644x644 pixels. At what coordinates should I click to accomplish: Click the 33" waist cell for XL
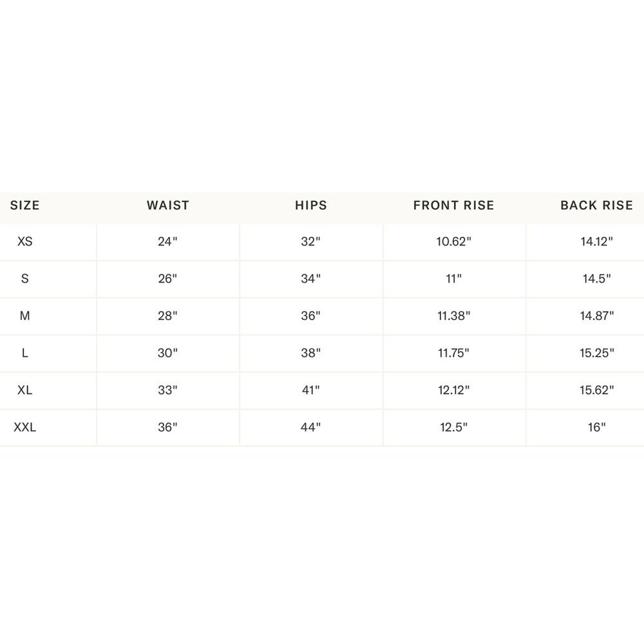(x=167, y=390)
